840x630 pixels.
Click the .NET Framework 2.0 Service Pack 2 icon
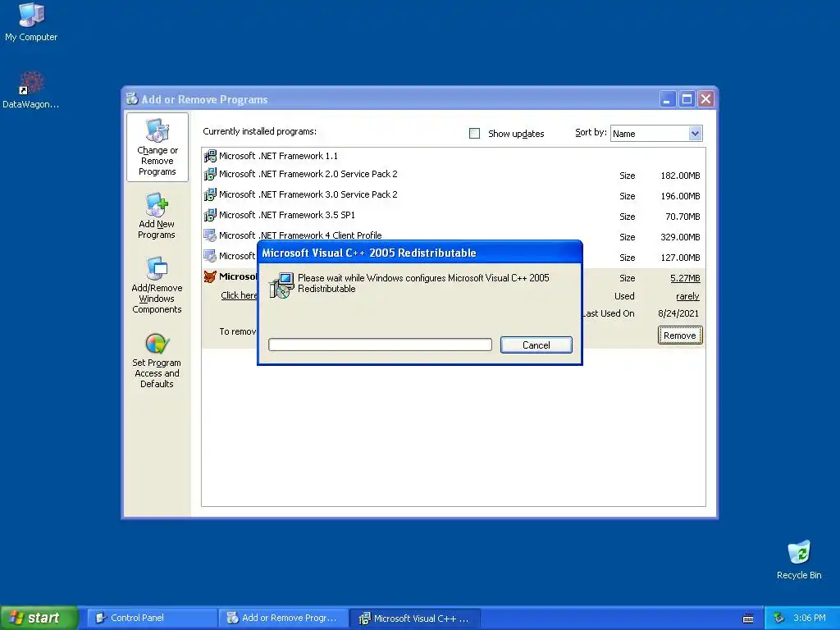pyautogui.click(x=210, y=174)
